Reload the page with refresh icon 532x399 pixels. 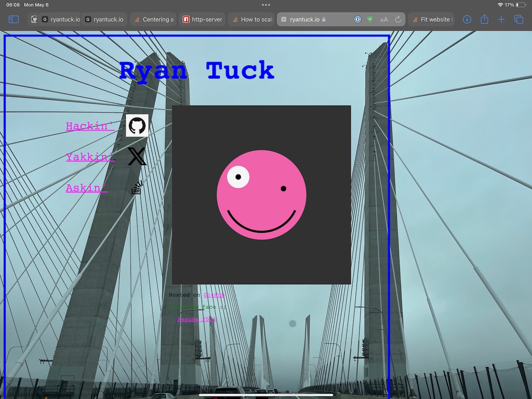(x=398, y=20)
